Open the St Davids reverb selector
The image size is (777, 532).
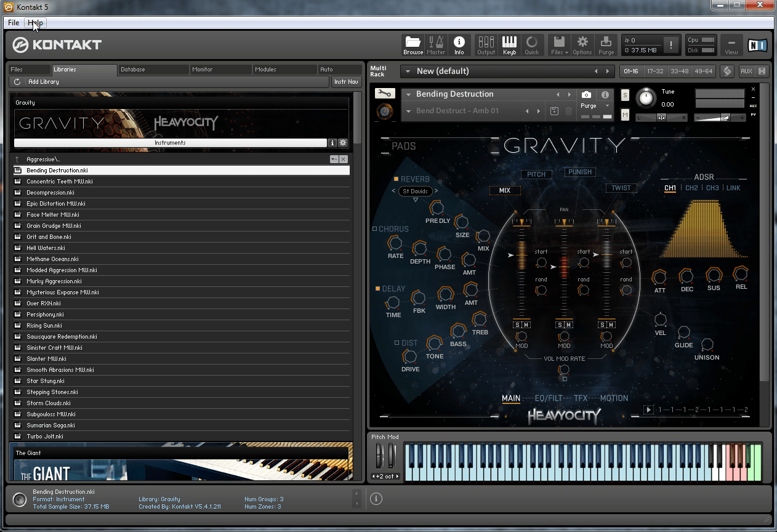pos(415,191)
